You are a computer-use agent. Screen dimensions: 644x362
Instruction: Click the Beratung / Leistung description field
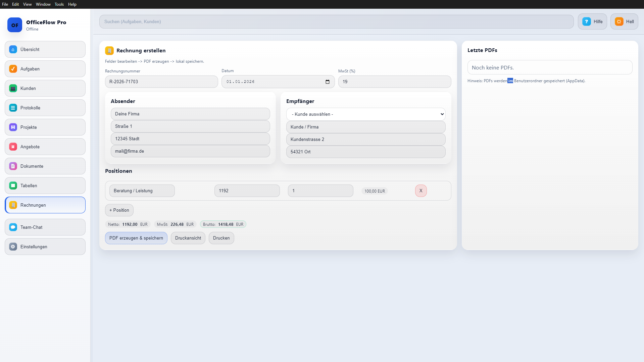pyautogui.click(x=142, y=191)
